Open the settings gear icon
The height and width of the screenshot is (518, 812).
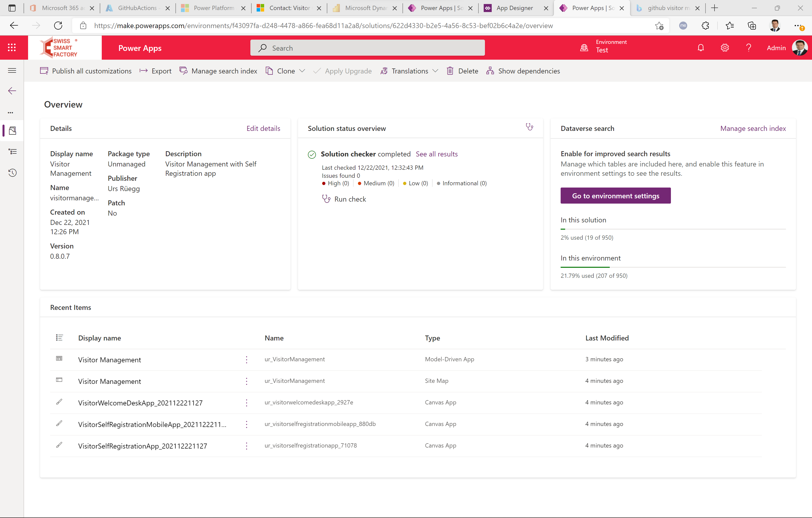(x=725, y=48)
